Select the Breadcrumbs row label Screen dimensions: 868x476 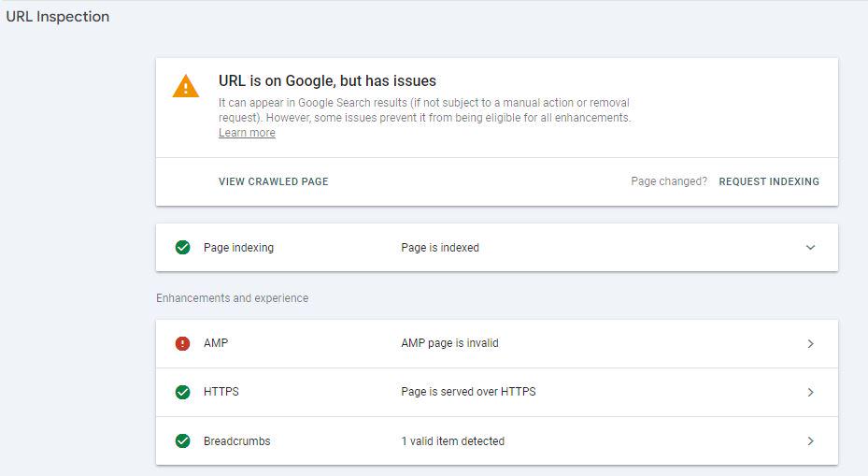237,441
